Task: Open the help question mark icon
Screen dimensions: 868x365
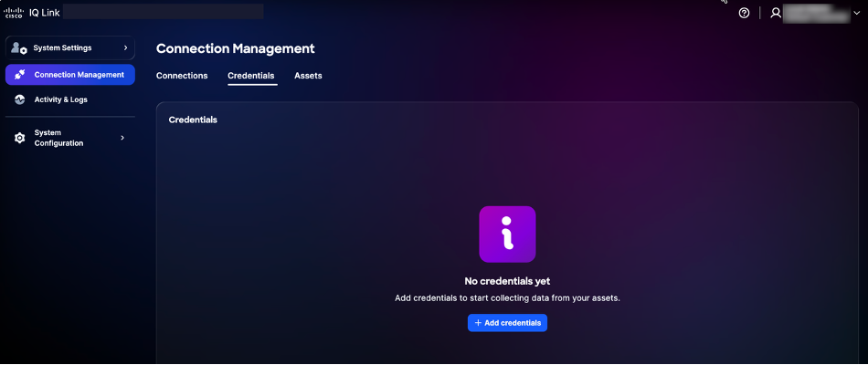Action: coord(744,13)
